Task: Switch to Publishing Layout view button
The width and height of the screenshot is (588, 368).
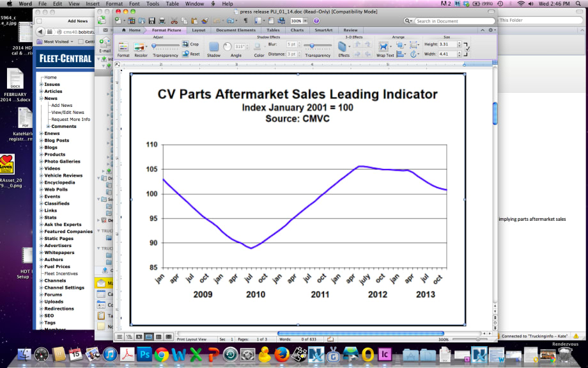Action: [139, 337]
